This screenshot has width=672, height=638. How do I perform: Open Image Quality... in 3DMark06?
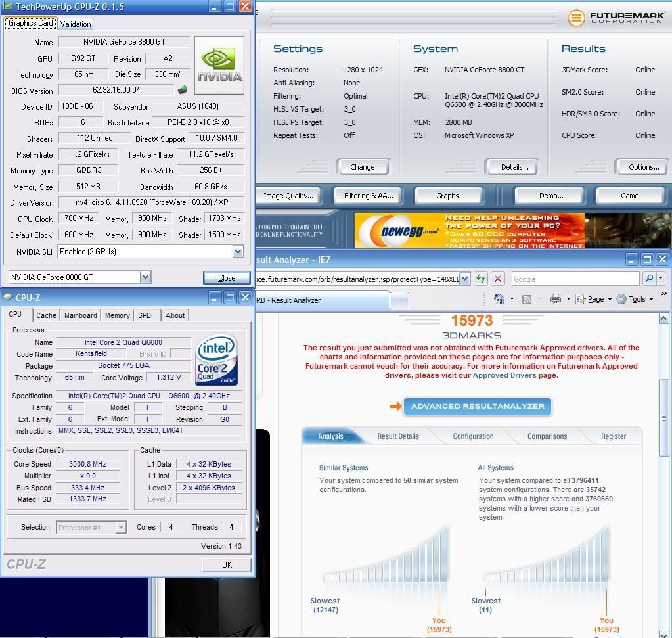pos(288,196)
